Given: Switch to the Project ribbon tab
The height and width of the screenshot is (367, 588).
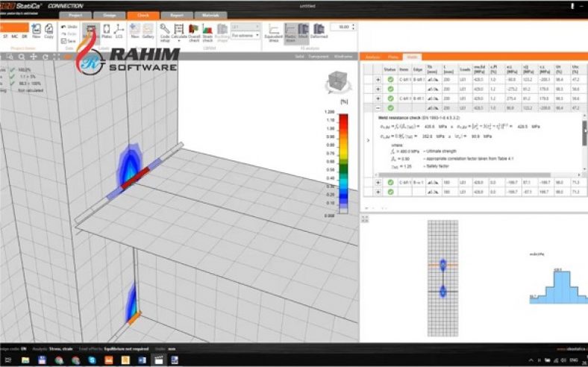Looking at the screenshot, I should [x=75, y=16].
